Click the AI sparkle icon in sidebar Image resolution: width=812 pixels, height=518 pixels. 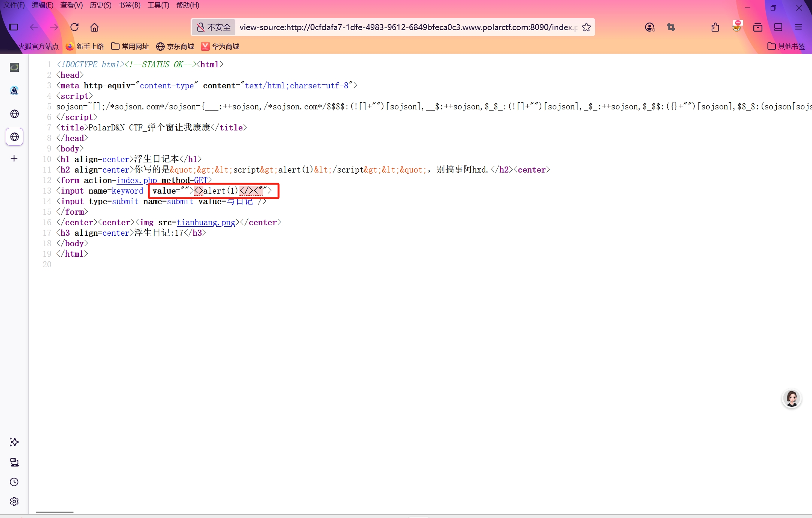coord(14,442)
